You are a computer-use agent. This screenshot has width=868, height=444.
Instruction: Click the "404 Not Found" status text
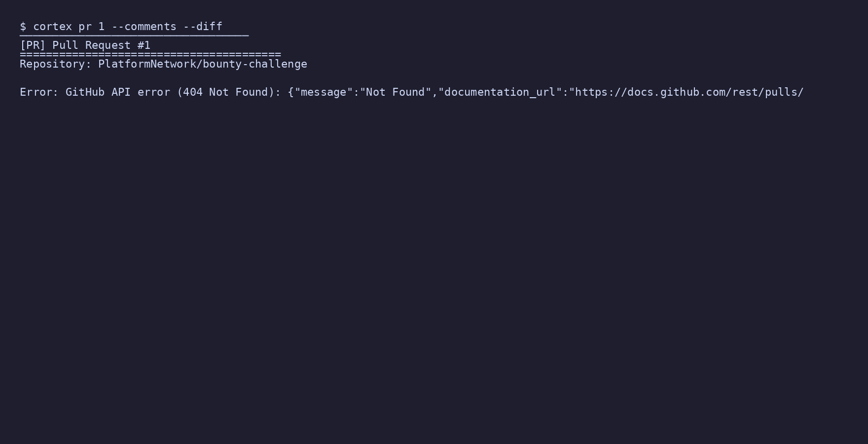pyautogui.click(x=225, y=92)
